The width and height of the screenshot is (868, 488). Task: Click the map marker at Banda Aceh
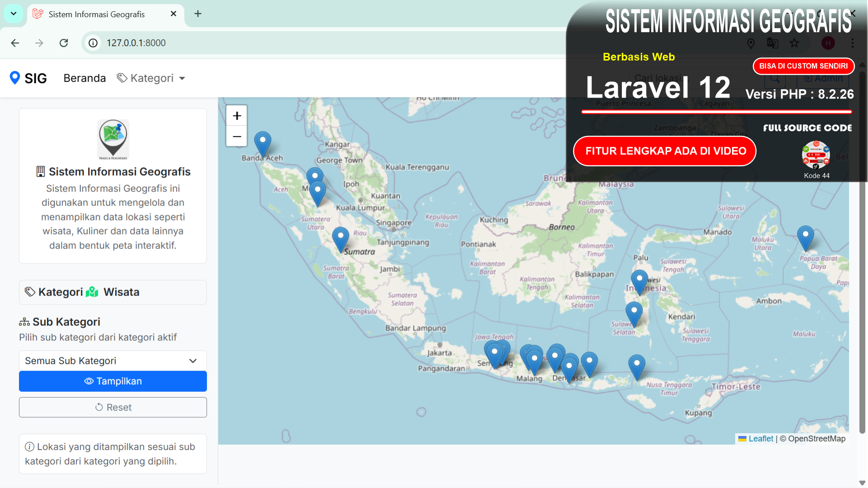[x=262, y=144]
